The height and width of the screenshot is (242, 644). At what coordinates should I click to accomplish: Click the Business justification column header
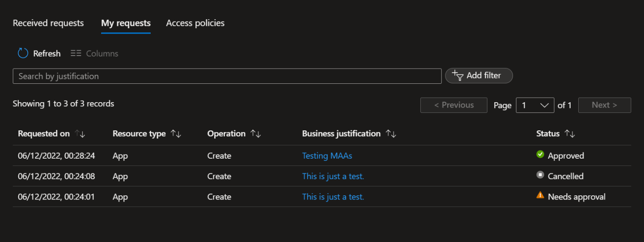(341, 134)
